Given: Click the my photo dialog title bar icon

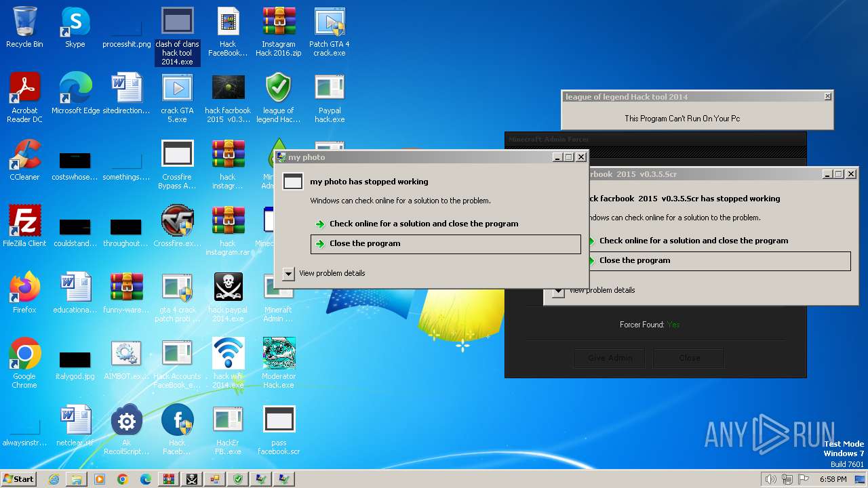Looking at the screenshot, I should tap(281, 157).
